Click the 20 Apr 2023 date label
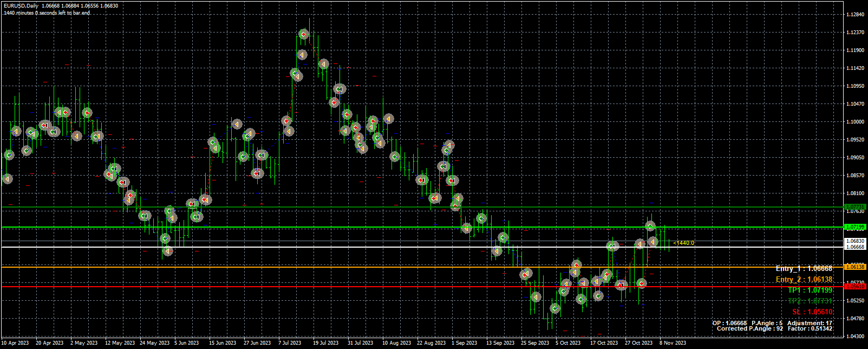This screenshot has width=868, height=349. click(50, 343)
